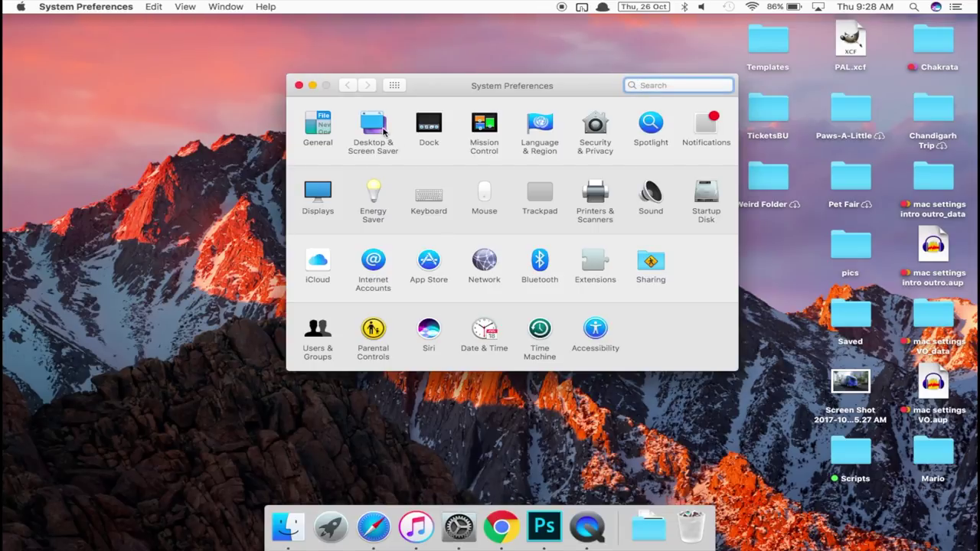Open Notification Center from menu bar
Screen dimensions: 980x551
pyautogui.click(x=955, y=7)
